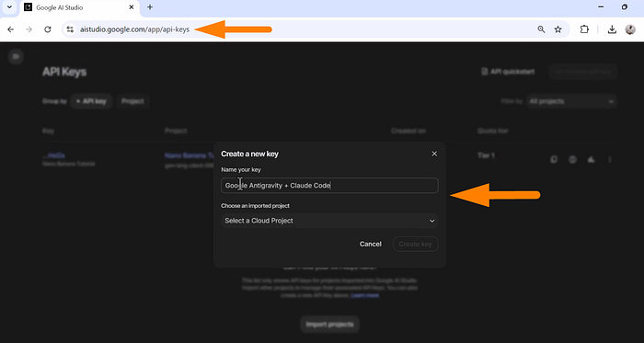Click the Created on column header
Viewport: 644px width, 343px height.
click(x=408, y=131)
